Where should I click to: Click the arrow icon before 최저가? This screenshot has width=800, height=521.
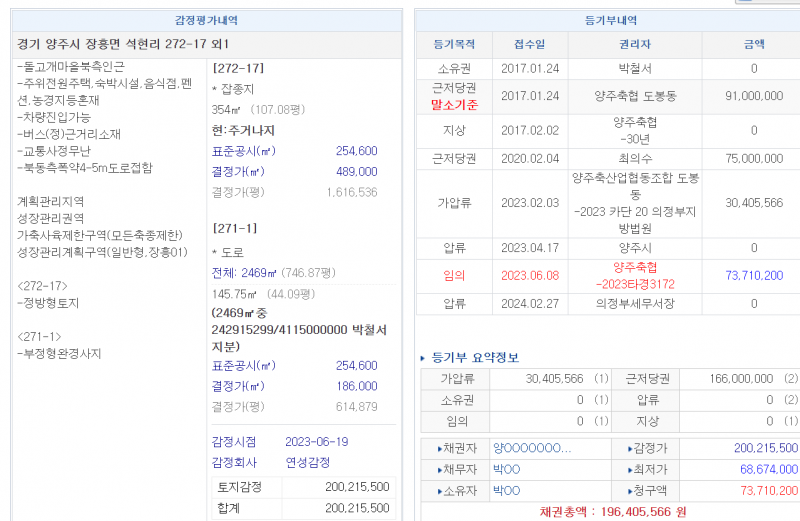coord(631,469)
